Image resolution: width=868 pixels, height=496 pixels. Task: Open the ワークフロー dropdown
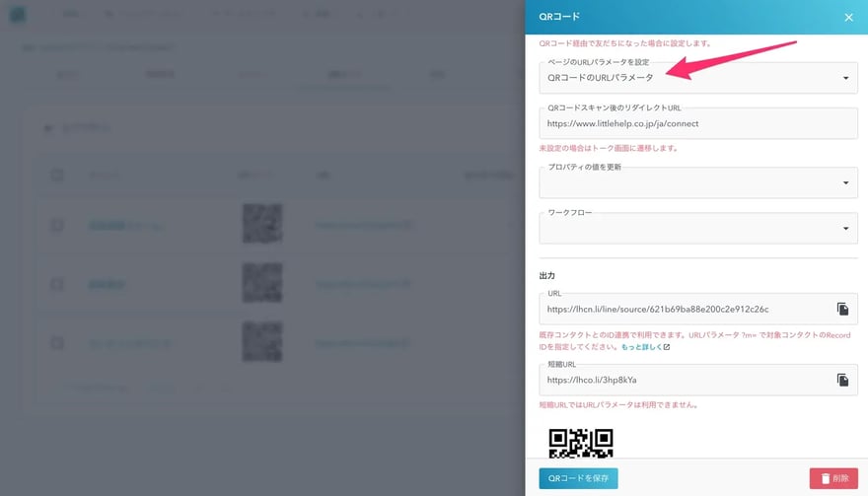[697, 228]
